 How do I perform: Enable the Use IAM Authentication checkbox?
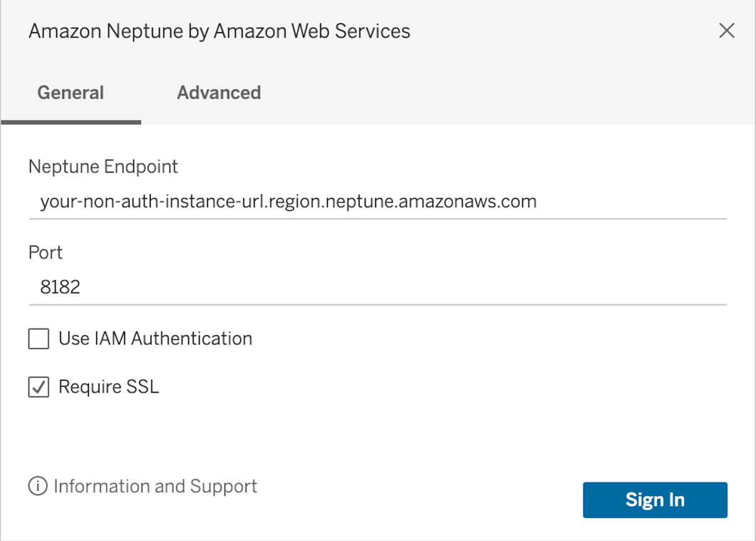(x=38, y=339)
